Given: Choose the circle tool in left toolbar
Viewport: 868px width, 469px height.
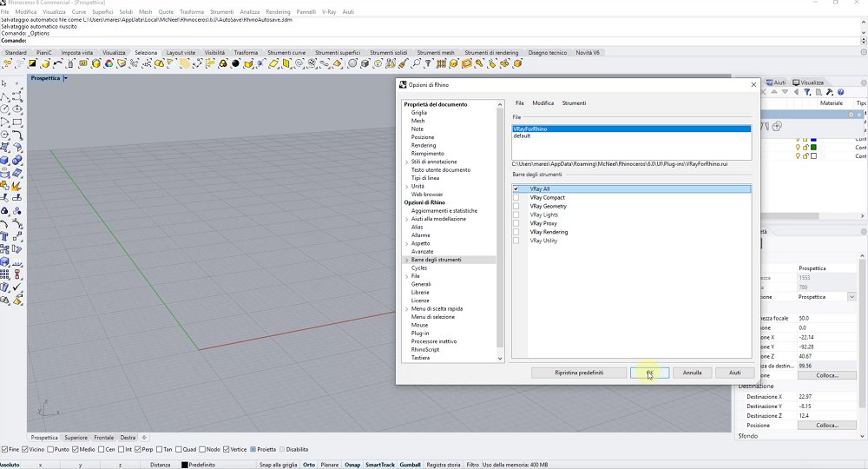Looking at the screenshot, I should (x=4, y=109).
